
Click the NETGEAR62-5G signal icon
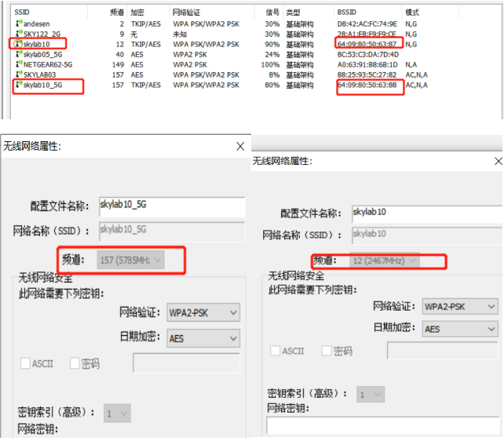pyautogui.click(x=18, y=64)
